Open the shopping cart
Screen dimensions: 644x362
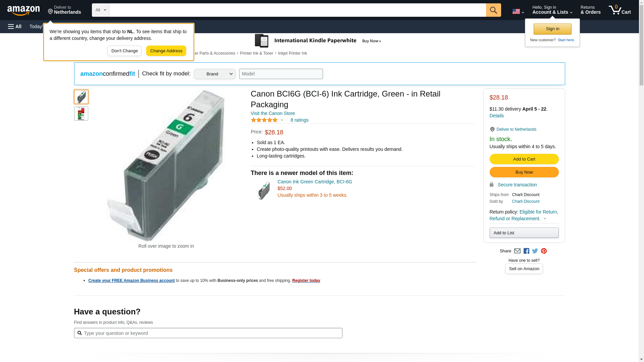tap(620, 10)
